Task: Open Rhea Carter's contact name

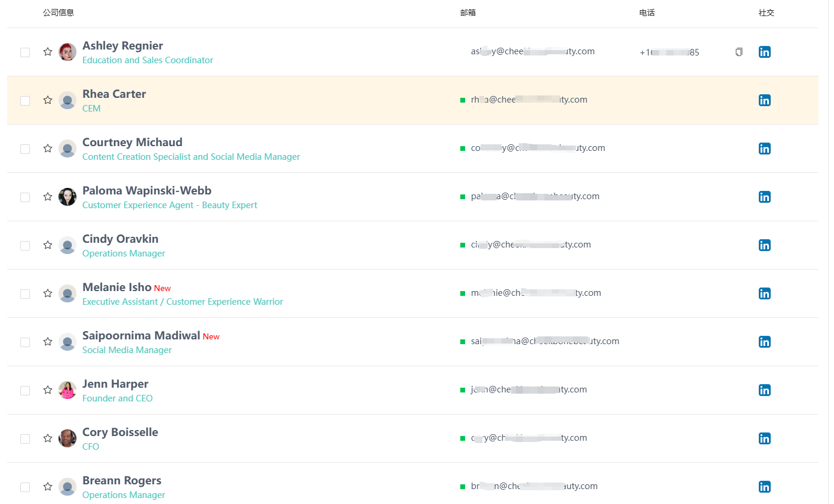Action: click(114, 94)
